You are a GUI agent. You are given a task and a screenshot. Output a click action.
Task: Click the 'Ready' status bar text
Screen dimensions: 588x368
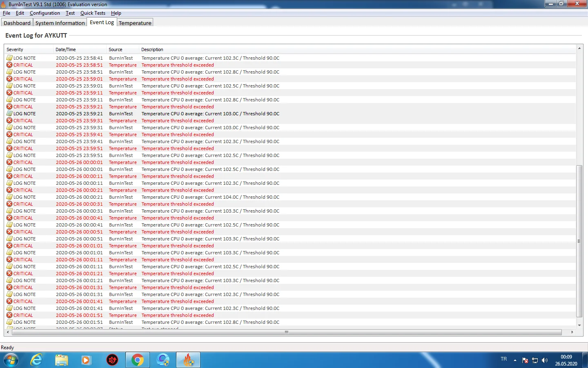pyautogui.click(x=7, y=348)
